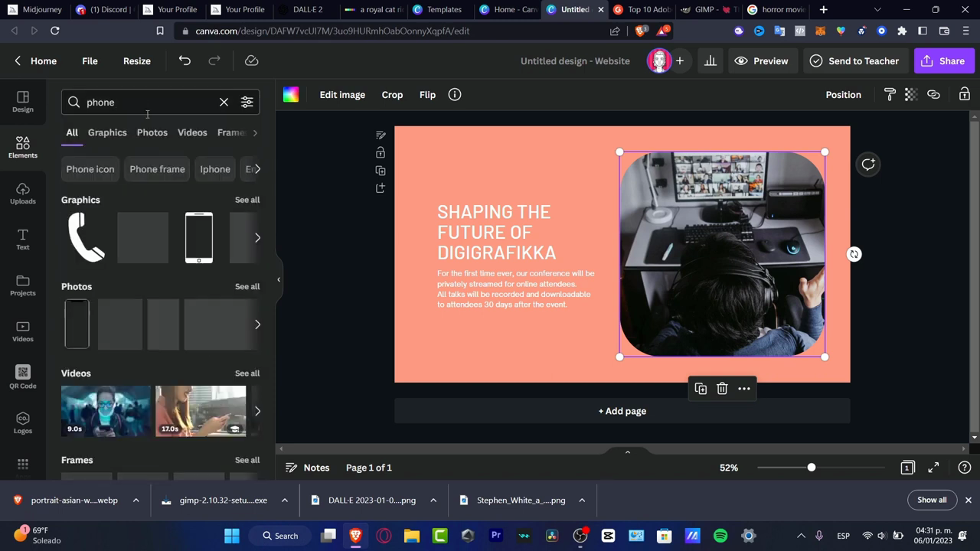
Task: Open the insights chart icon
Action: pos(710,60)
